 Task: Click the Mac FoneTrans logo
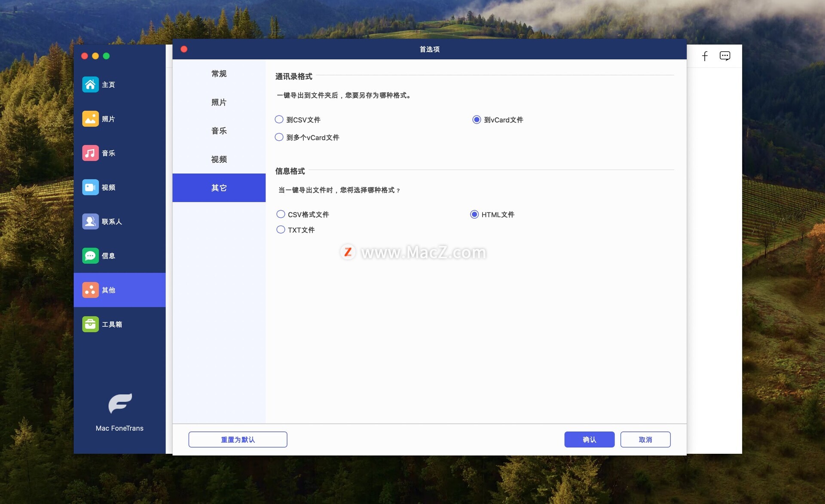pyautogui.click(x=120, y=404)
